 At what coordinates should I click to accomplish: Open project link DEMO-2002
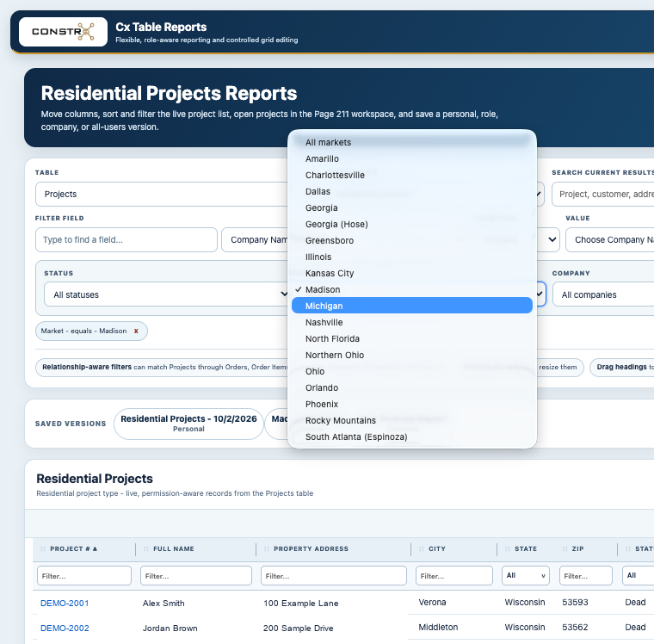coord(65,629)
